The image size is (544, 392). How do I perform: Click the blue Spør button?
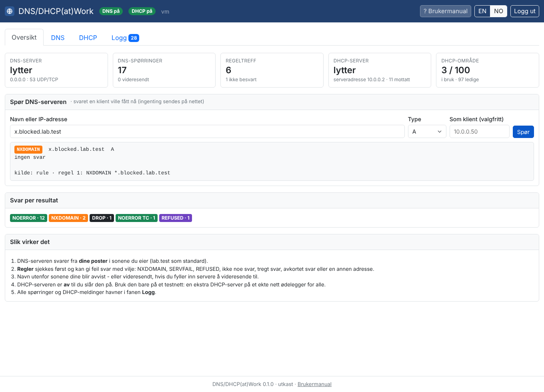click(523, 132)
